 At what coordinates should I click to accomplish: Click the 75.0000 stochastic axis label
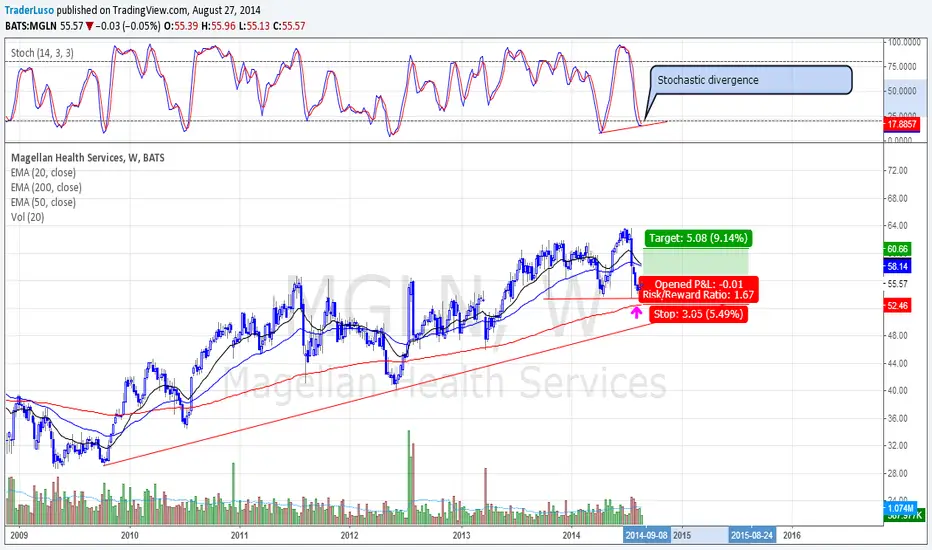point(902,67)
